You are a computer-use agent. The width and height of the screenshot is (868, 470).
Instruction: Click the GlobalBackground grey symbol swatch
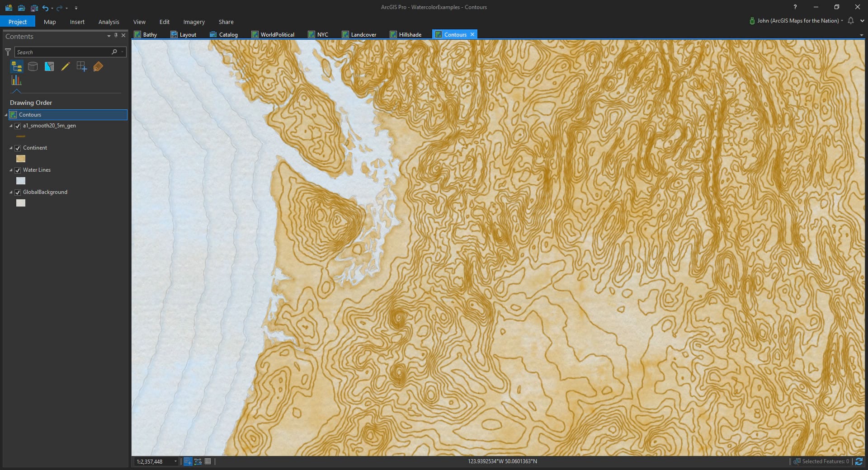(20, 203)
